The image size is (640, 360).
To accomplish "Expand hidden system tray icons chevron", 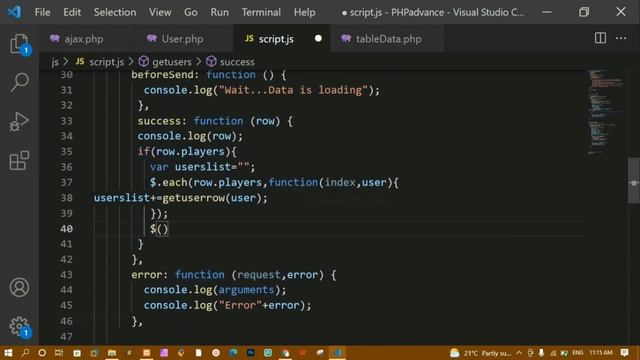I will pos(519,353).
